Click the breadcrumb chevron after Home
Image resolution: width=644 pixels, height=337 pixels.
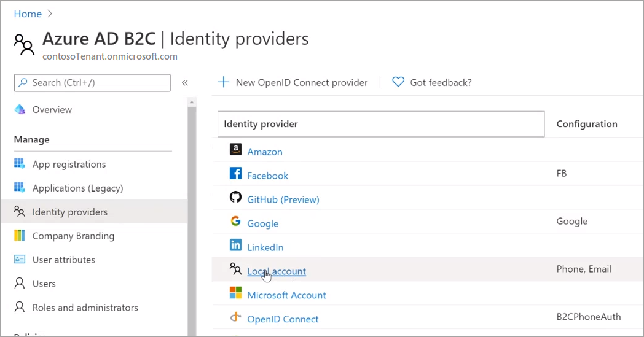point(50,14)
